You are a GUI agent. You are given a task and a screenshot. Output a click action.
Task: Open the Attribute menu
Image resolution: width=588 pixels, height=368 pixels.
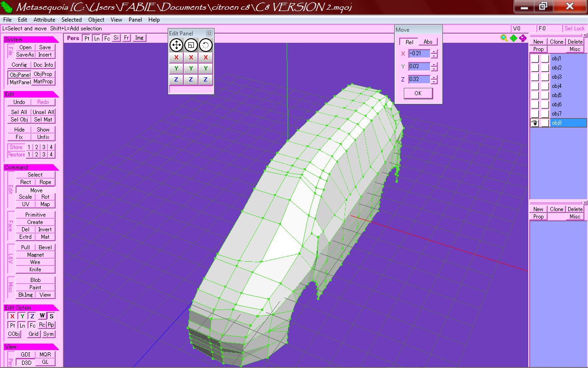tap(44, 20)
